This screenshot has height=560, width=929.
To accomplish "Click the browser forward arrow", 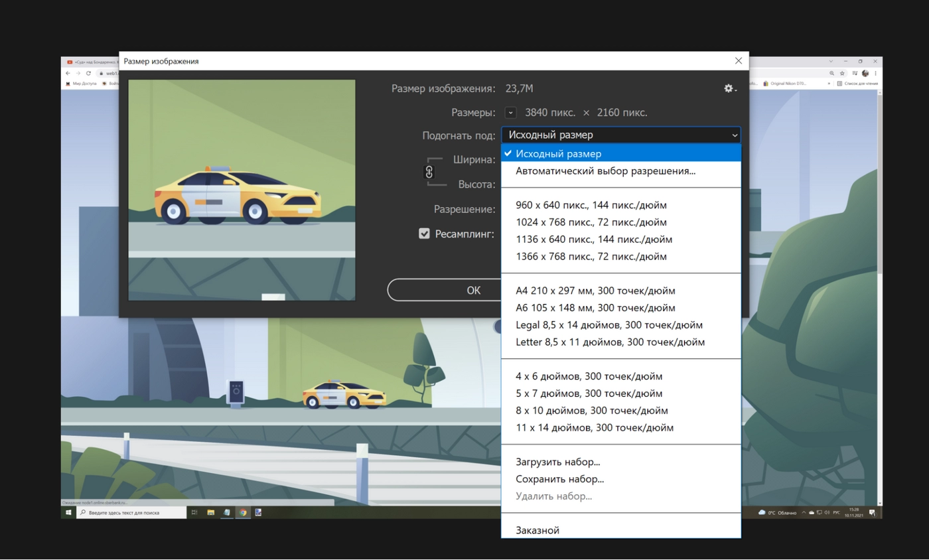I will pos(78,73).
